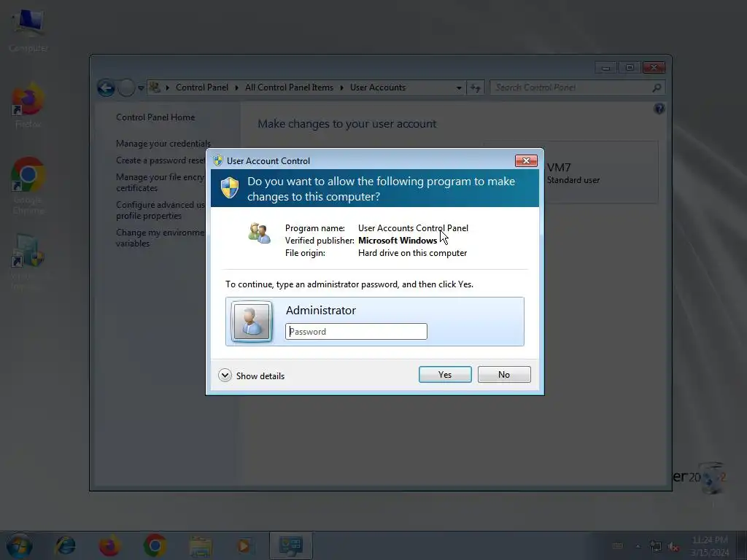Click the keyboard icon in the system tray
747x560 pixels.
point(617,546)
